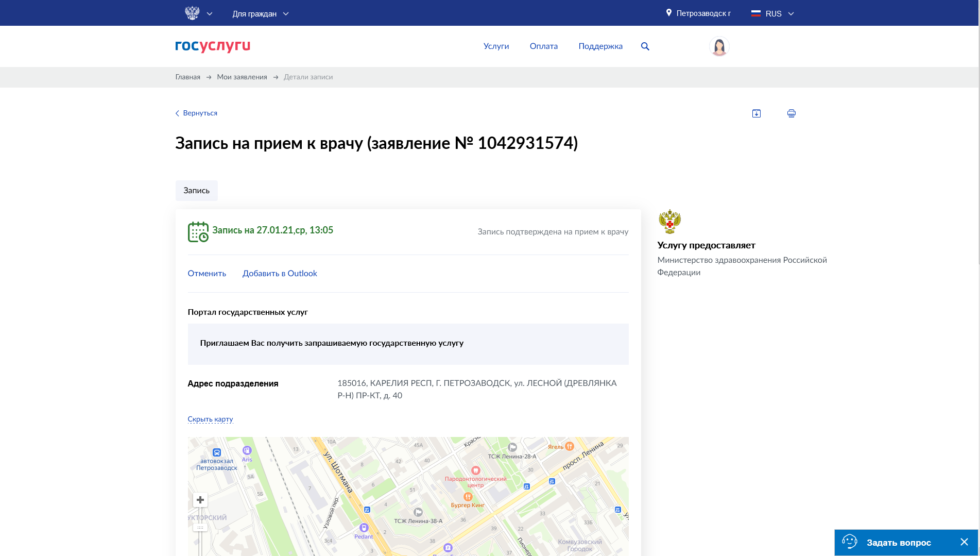Image resolution: width=980 pixels, height=556 pixels.
Task: Click the search magnifier icon
Action: 645,46
